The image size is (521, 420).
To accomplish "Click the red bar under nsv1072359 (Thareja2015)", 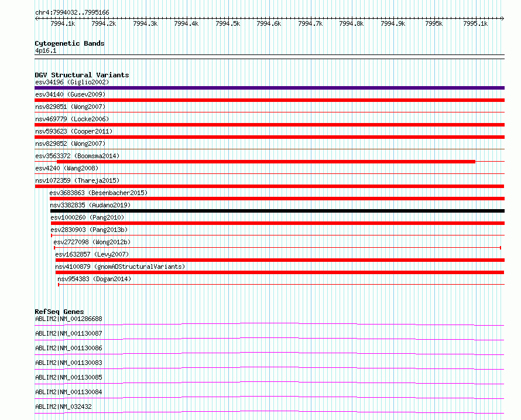I will pos(269,186).
